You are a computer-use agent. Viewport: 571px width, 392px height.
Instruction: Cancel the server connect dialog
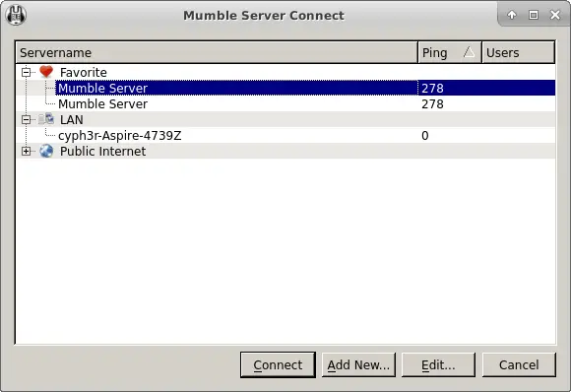[519, 364]
